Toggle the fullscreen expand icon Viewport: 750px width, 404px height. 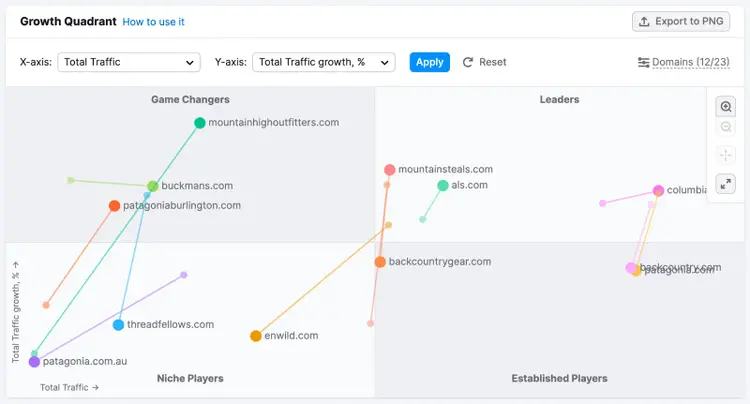(726, 184)
